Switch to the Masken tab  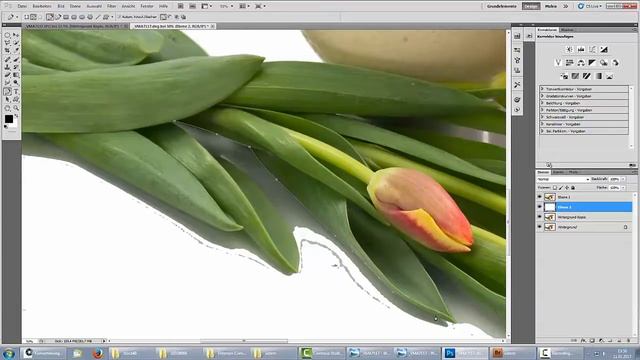pyautogui.click(x=567, y=30)
